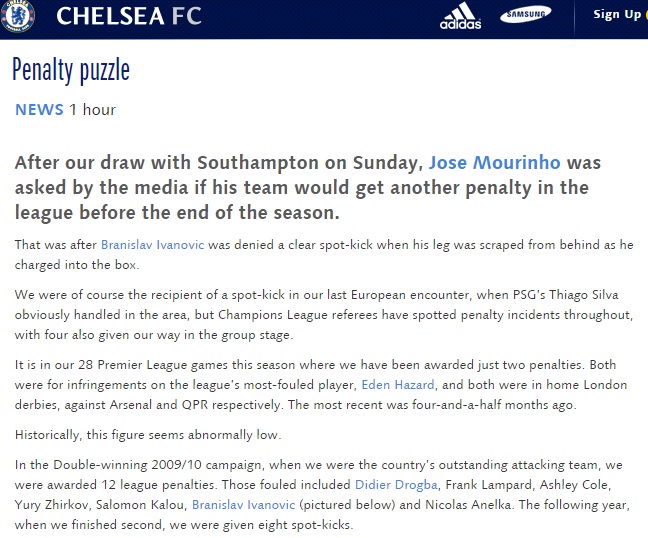
Task: Follow the Eden Hazard link
Action: tap(398, 385)
